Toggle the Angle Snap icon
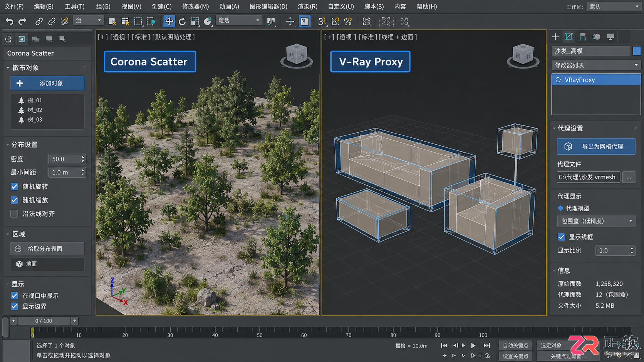The height and width of the screenshot is (362, 644). 335,22
